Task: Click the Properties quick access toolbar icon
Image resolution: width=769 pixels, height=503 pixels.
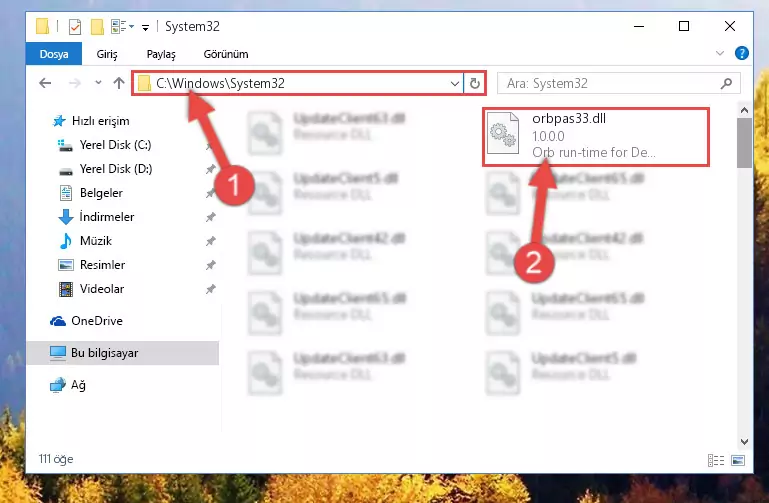Action: pos(75,26)
